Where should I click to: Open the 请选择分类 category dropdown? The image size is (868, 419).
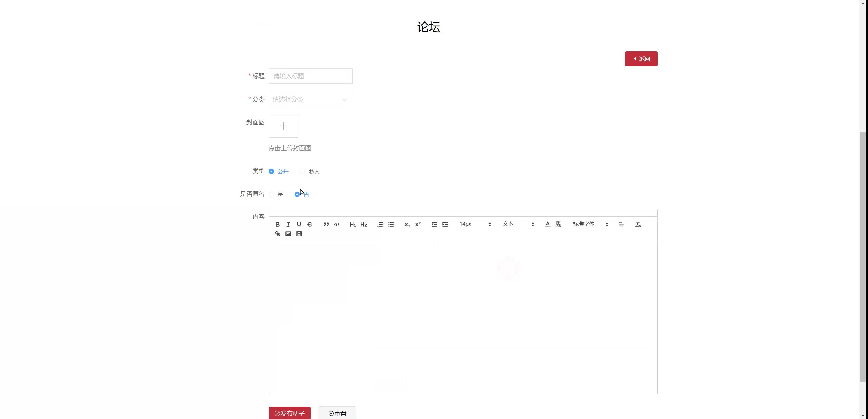point(310,99)
